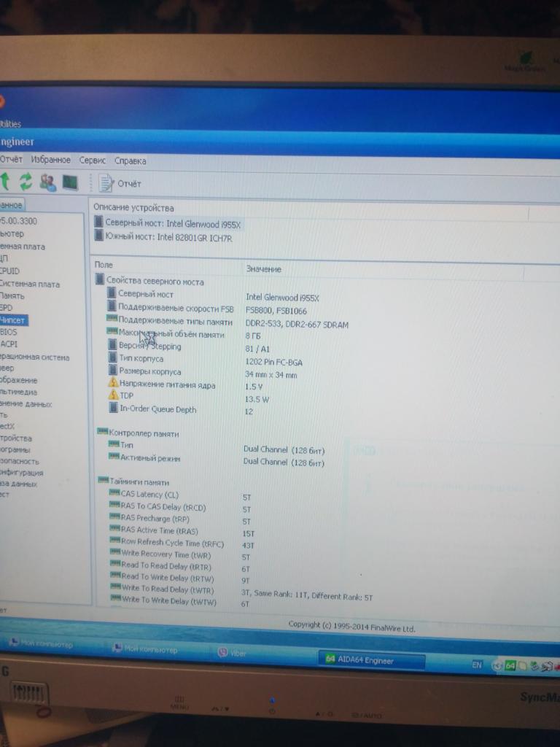The image size is (560, 747).
Task: Switch to the Избранное tab above the tree
Action: point(11,205)
